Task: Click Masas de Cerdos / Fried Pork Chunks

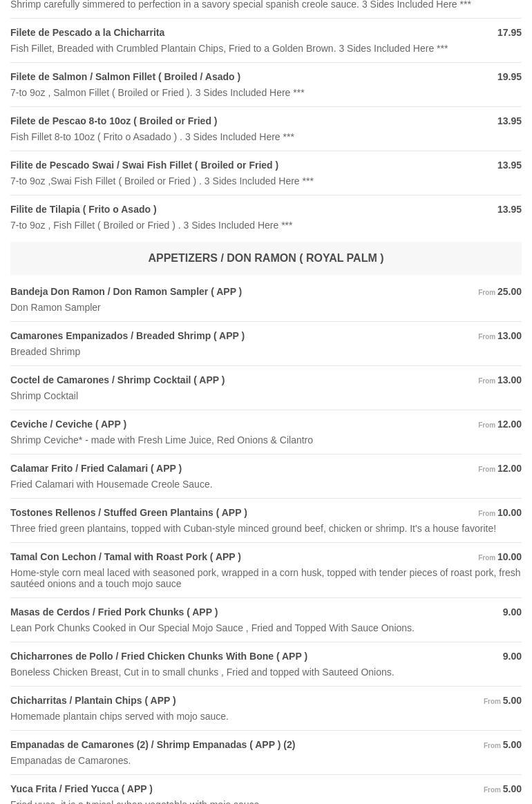Action: pyautogui.click(x=113, y=612)
